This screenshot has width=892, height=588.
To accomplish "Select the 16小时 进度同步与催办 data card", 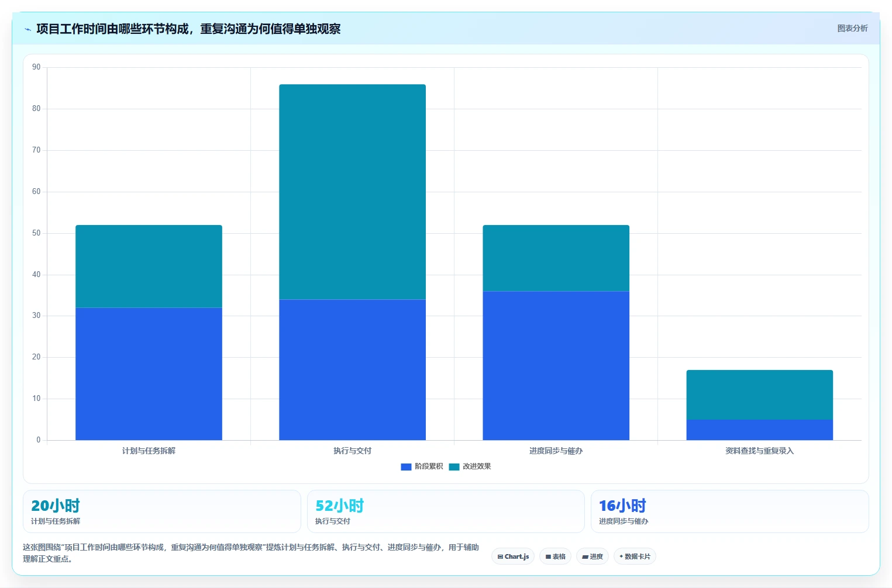I will point(729,511).
